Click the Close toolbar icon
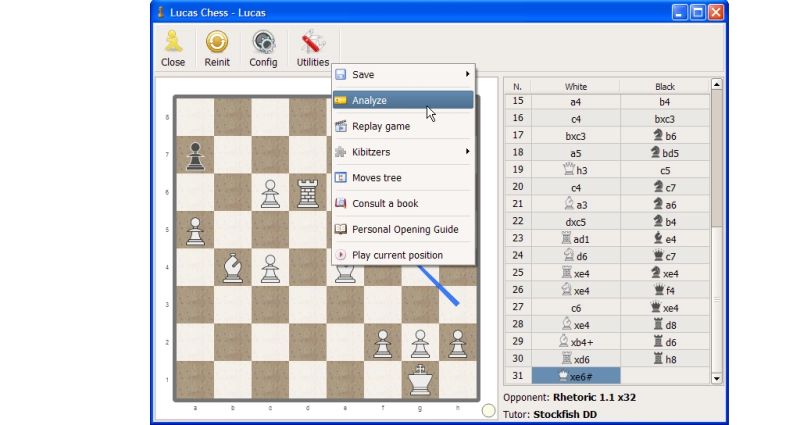This screenshot has height=425, width=800. click(x=173, y=48)
